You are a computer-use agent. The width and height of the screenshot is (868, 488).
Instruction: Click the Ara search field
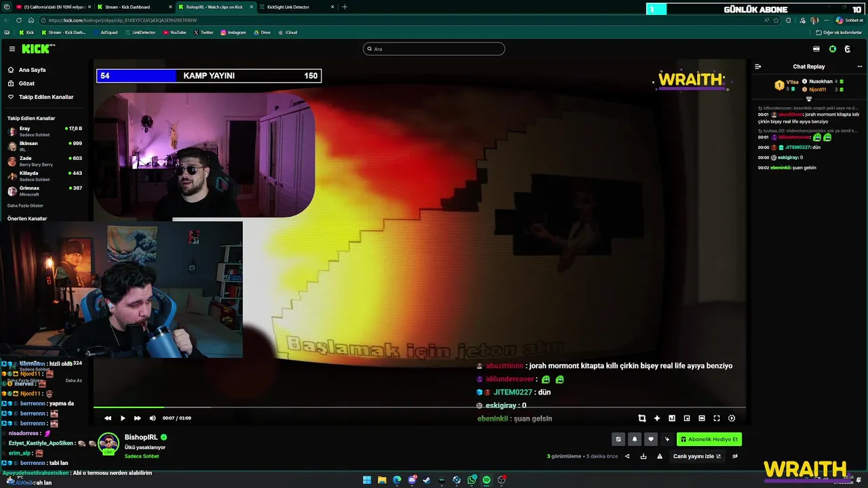(434, 49)
